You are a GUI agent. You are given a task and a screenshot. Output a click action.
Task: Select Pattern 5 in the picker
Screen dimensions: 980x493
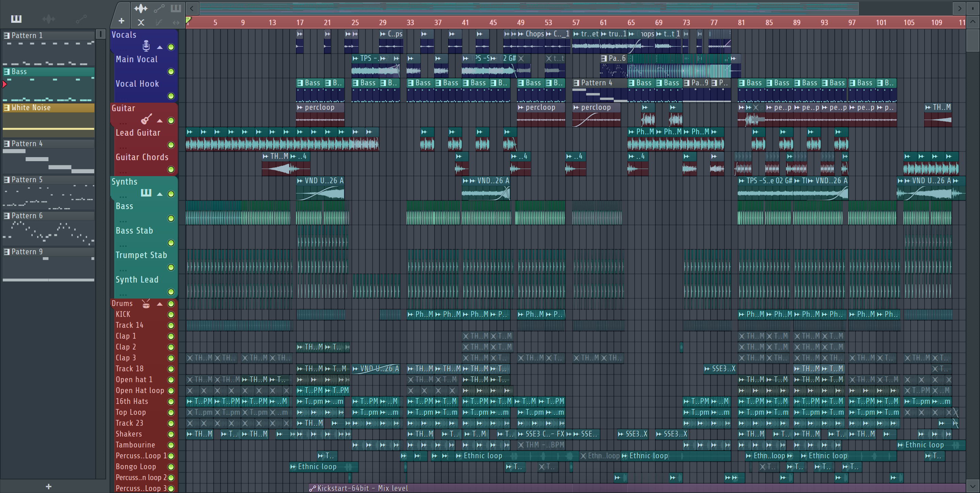click(x=49, y=193)
